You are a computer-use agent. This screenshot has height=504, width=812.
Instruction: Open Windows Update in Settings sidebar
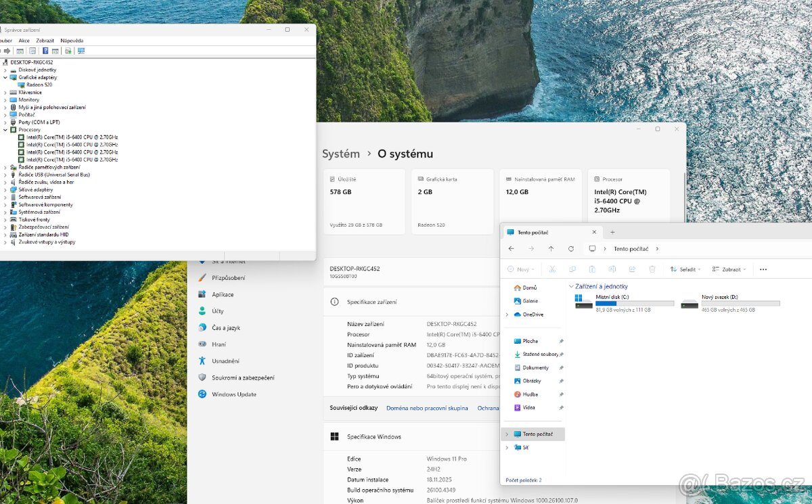point(233,394)
